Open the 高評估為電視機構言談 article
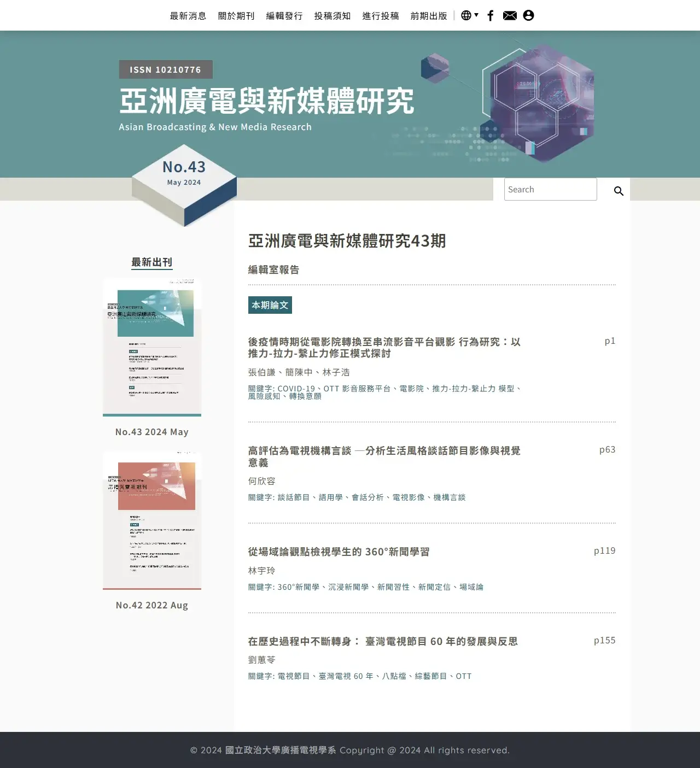Image resolution: width=700 pixels, height=768 pixels. point(384,456)
